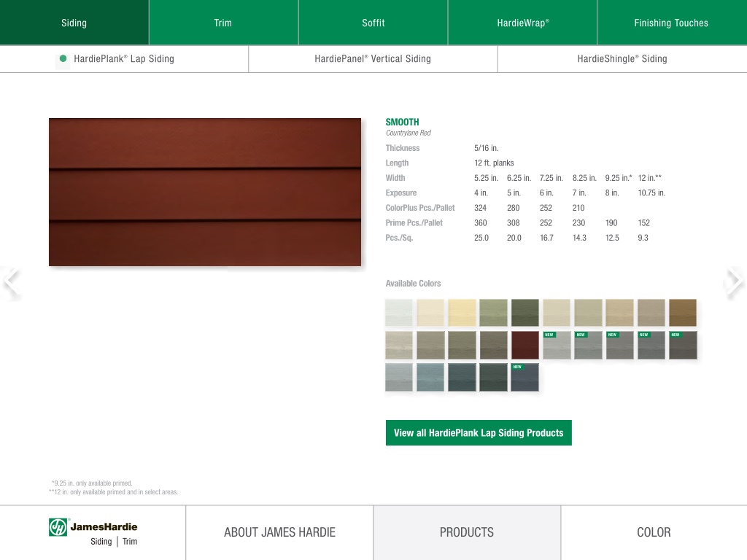The width and height of the screenshot is (747, 560).
Task: Click the 9.25 in. only available primed footnote
Action: tap(92, 483)
